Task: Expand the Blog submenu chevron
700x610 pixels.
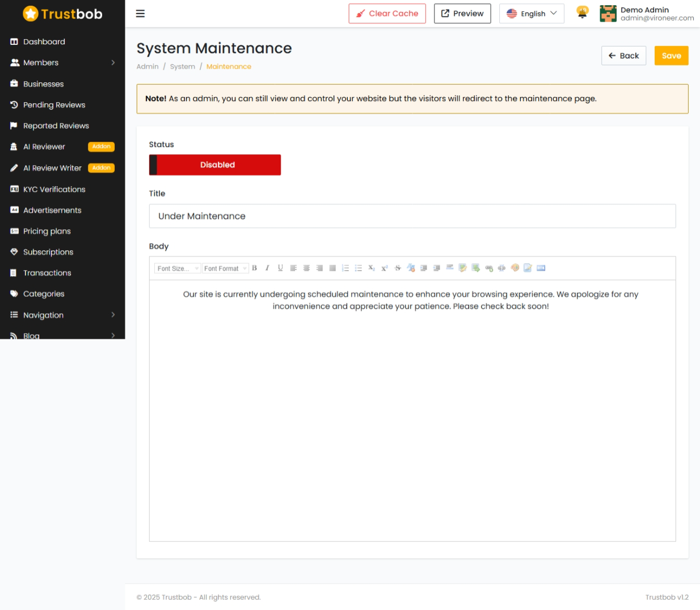Action: click(113, 335)
